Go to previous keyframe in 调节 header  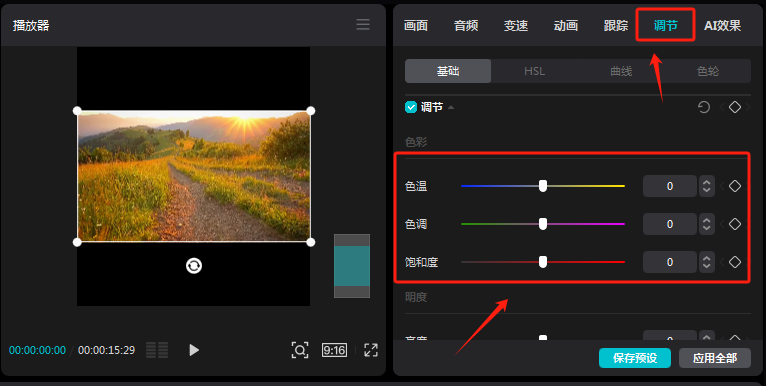point(722,107)
